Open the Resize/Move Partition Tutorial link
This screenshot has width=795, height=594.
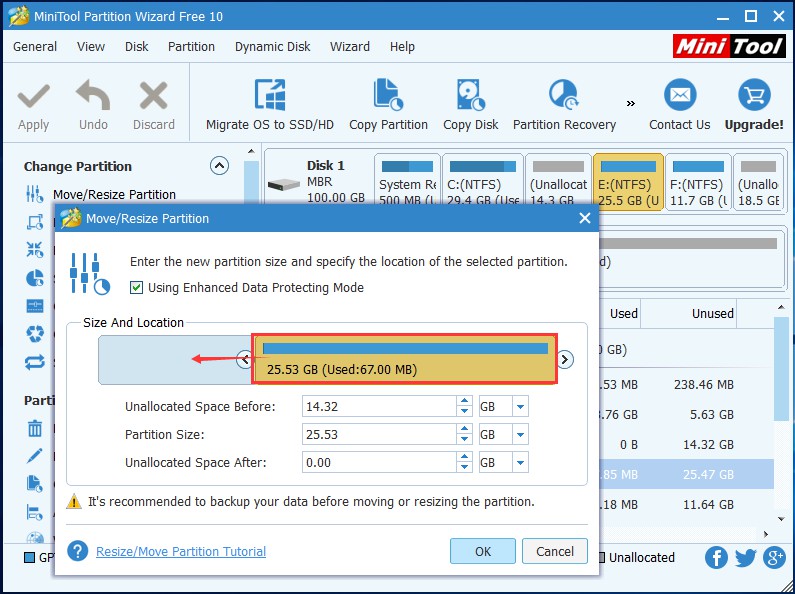[x=181, y=551]
